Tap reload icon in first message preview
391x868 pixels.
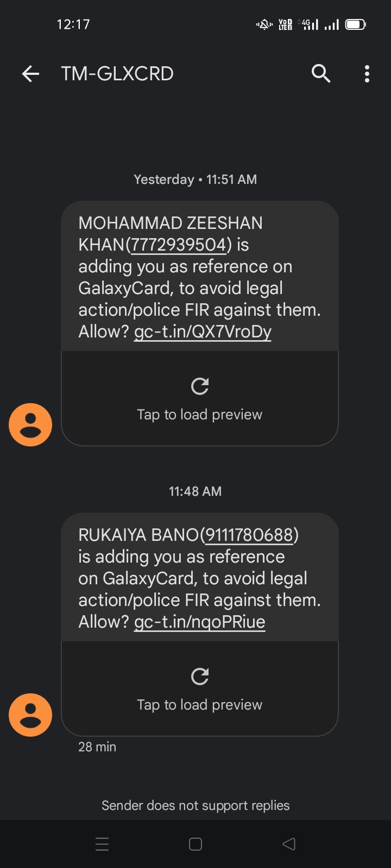point(200,386)
